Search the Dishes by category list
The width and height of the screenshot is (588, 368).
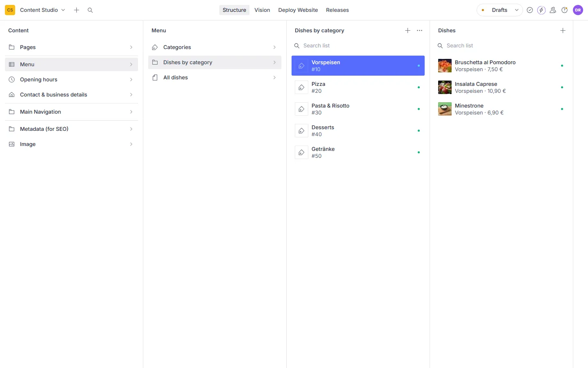(358, 45)
